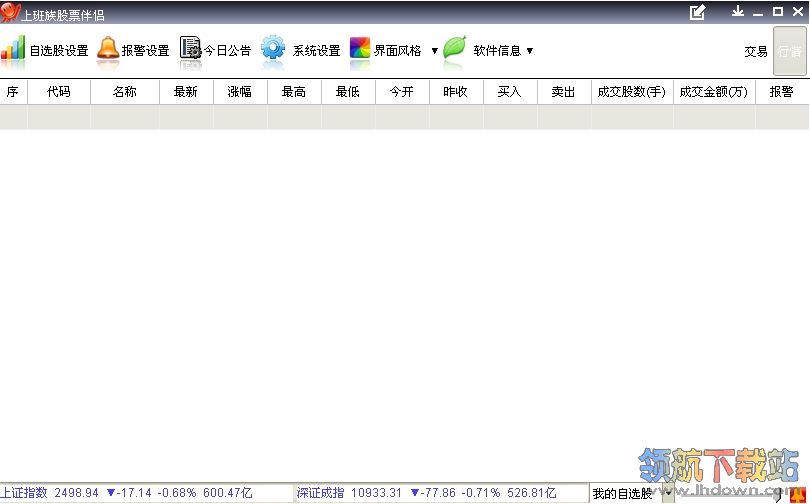Expand the 软件信息 dropdown arrow
This screenshot has height=504, width=810.
[529, 51]
